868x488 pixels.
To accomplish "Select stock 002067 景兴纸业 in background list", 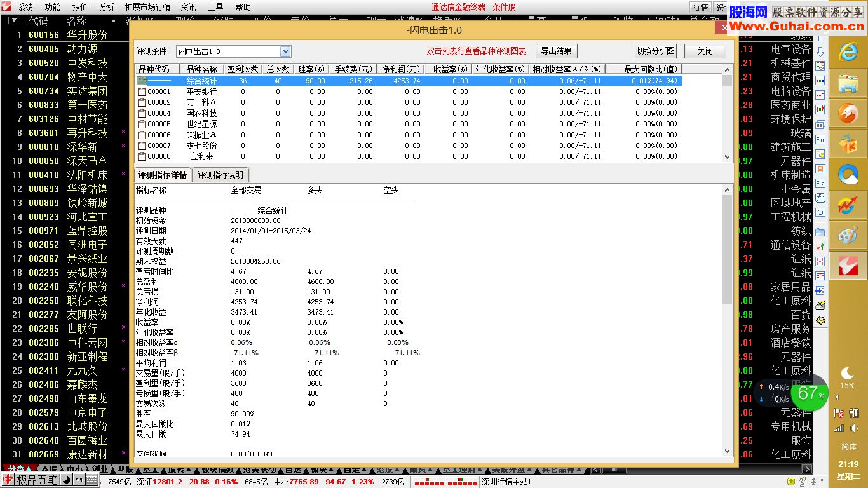I will 64,259.
